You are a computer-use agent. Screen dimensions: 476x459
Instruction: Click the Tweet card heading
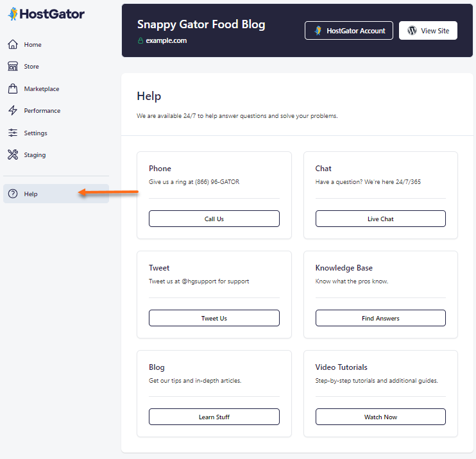point(158,268)
